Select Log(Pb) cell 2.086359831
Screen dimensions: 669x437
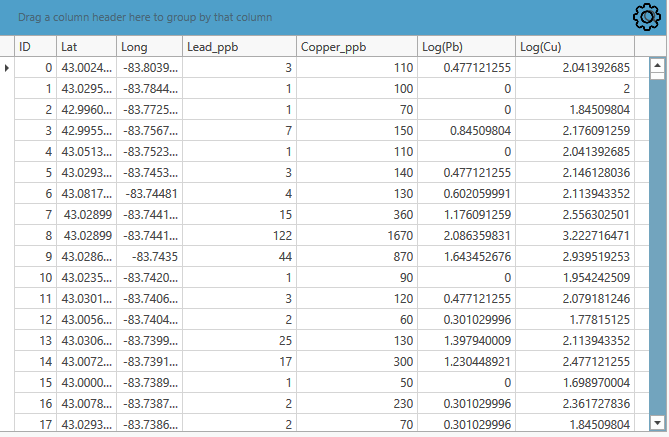pyautogui.click(x=466, y=236)
